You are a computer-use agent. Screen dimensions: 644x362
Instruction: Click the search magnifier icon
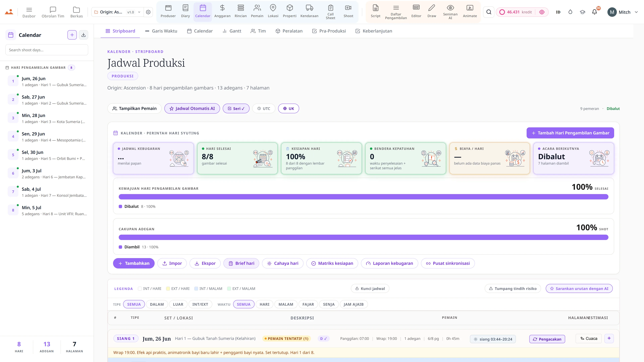point(489,12)
